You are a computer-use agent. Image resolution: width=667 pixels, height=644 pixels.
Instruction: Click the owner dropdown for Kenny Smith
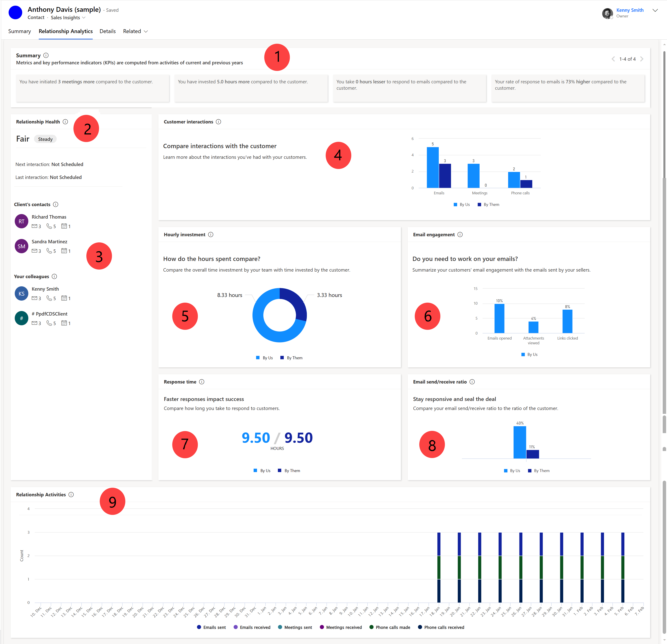(x=660, y=10)
